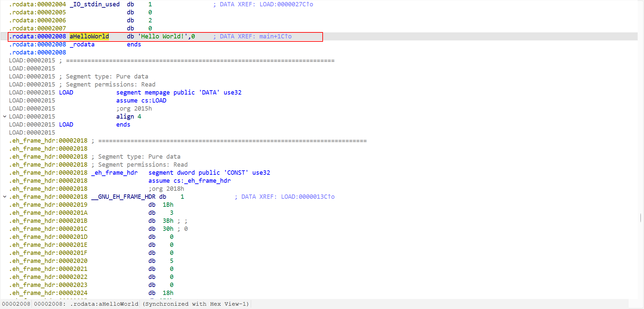The width and height of the screenshot is (644, 309).
Task: Click the ';org 2018h' comment
Action: (x=166, y=189)
